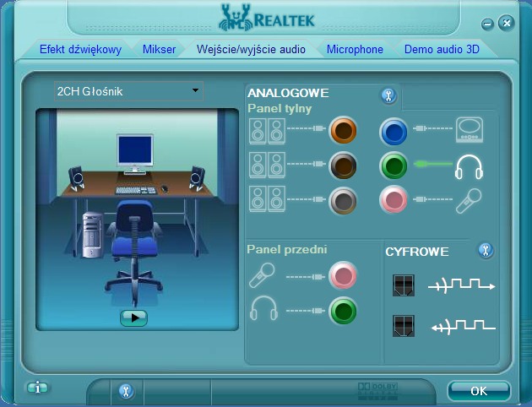
Task: Click the gray rear panel jack
Action: [343, 200]
